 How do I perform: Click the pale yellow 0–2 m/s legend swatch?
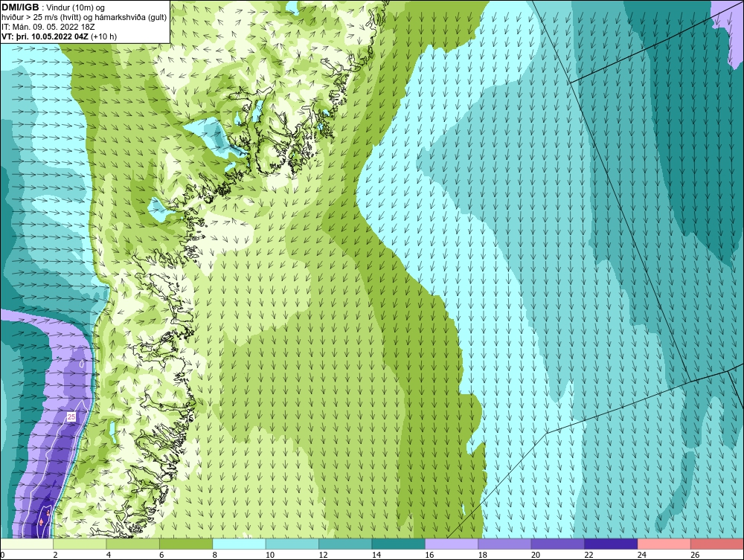27,544
